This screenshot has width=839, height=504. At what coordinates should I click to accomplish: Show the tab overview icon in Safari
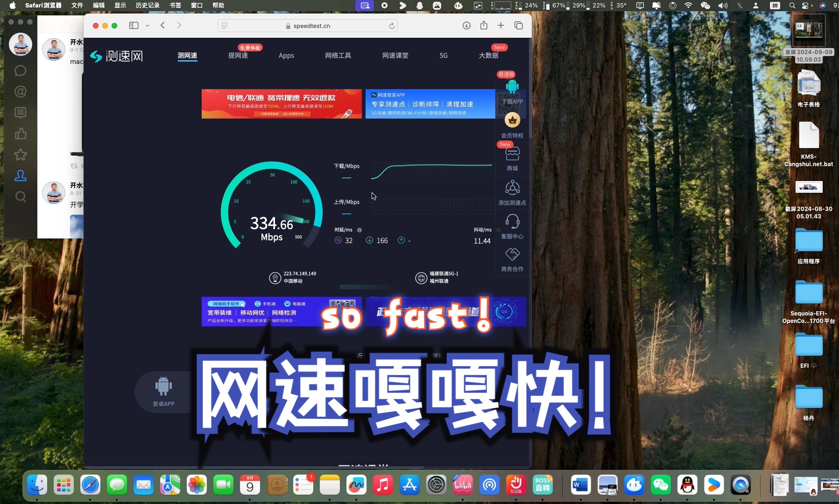pos(518,26)
